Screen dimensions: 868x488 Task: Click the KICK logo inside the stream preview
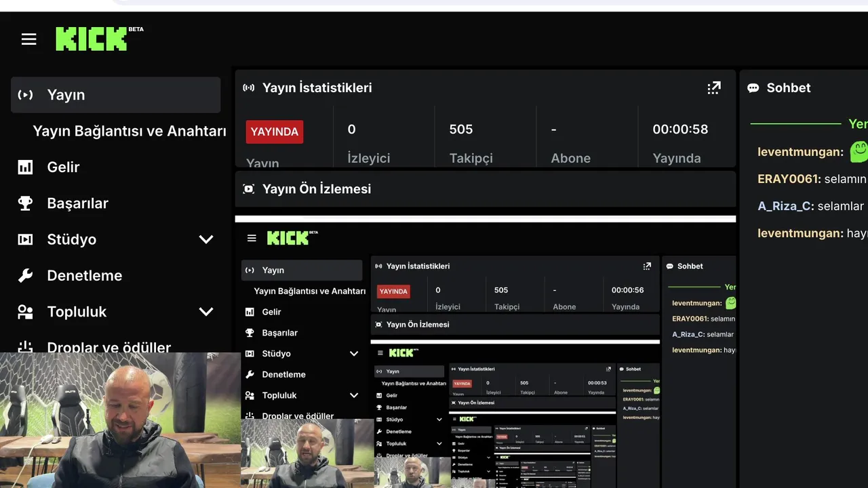[292, 237]
